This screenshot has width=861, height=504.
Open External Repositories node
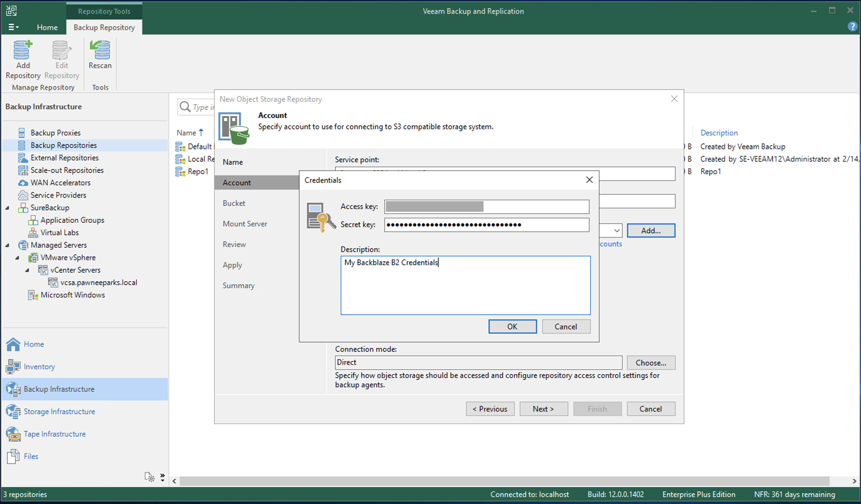pyautogui.click(x=65, y=157)
